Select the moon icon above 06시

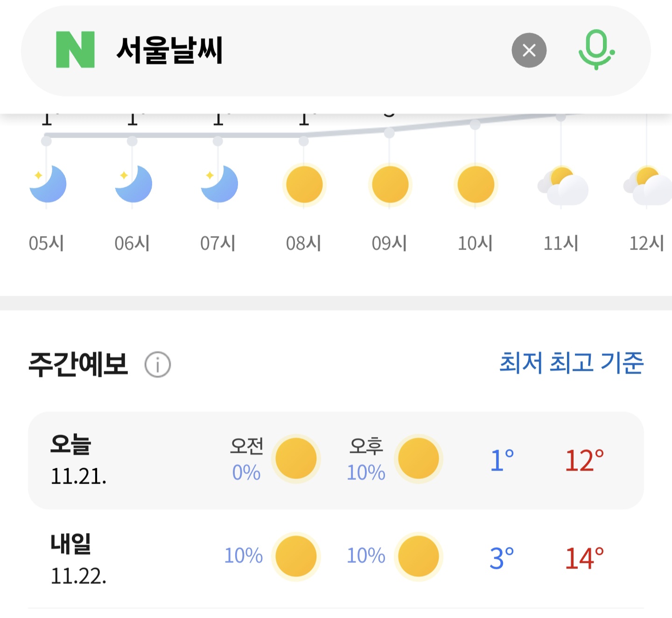pyautogui.click(x=133, y=184)
